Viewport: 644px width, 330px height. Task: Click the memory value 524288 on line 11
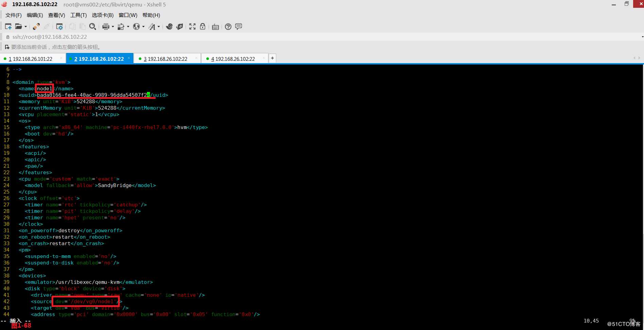[86, 102]
